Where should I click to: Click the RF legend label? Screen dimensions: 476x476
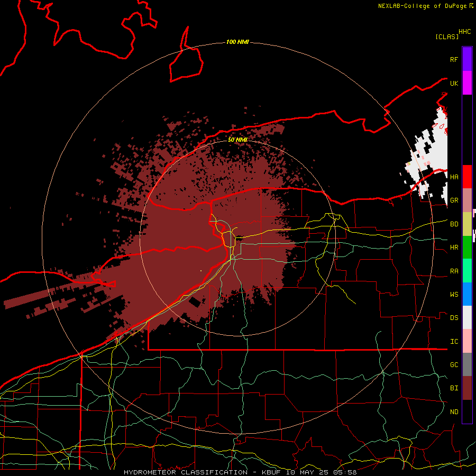coord(454,60)
